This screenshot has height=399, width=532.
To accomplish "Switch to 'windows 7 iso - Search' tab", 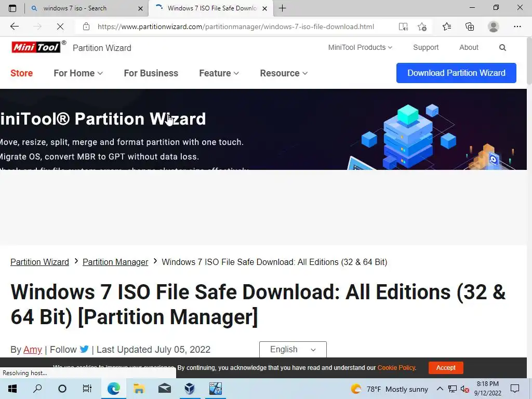I will [87, 8].
